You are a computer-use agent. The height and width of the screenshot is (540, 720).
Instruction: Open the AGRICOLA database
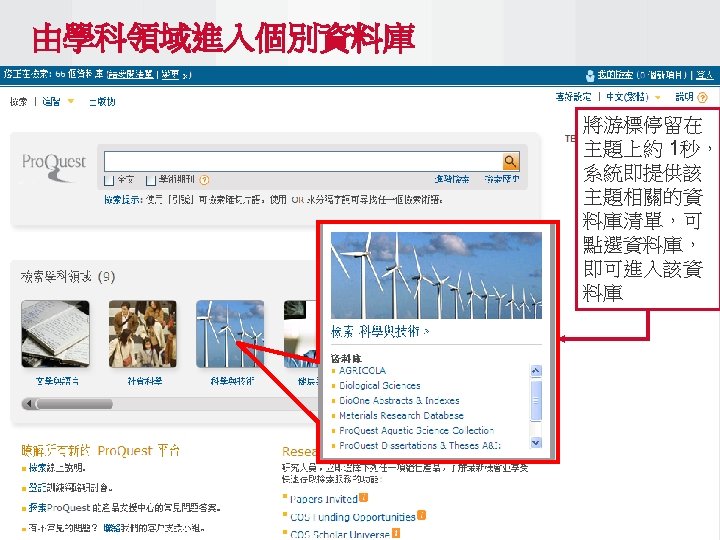362,371
